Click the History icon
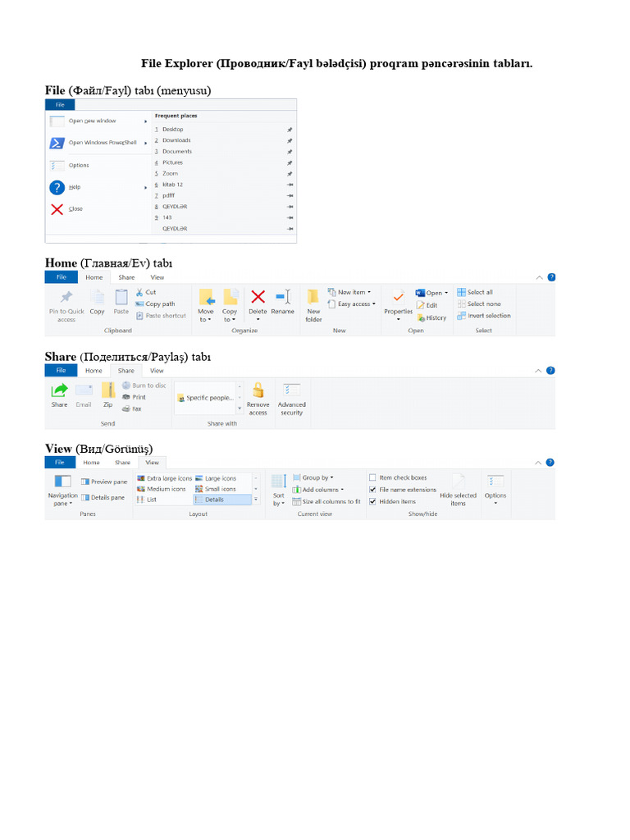This screenshot has width=630, height=840. (x=421, y=317)
